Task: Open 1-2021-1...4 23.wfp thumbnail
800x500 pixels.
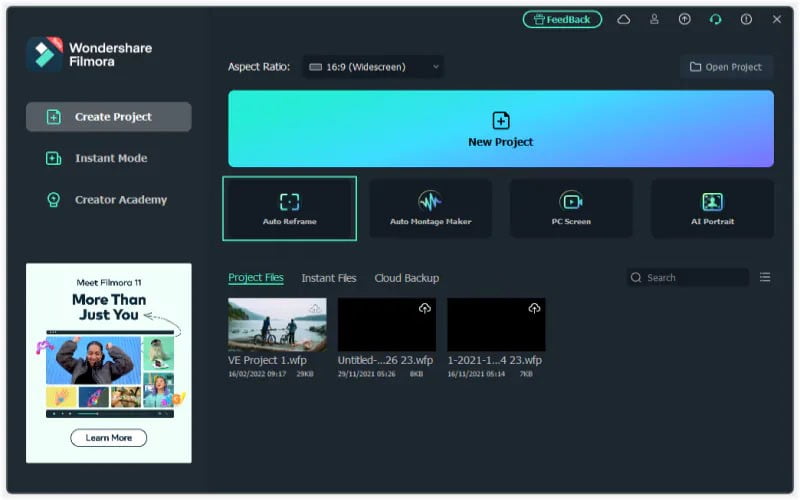Action: [x=496, y=324]
